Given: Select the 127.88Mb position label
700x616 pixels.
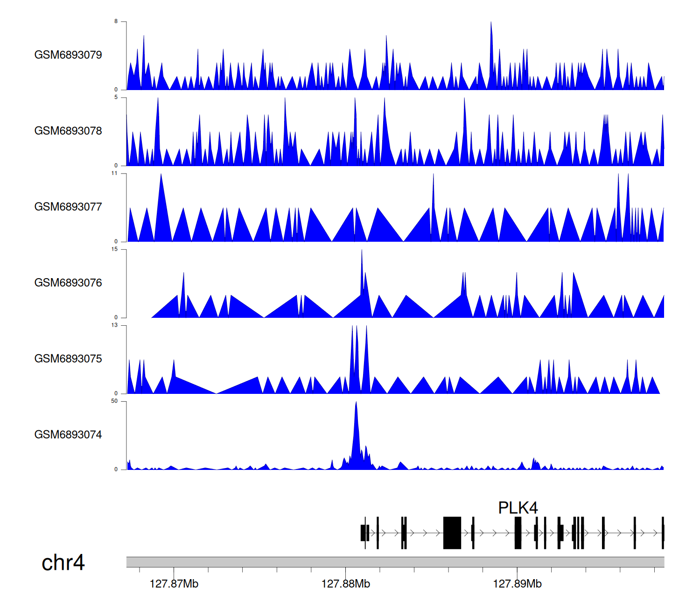Looking at the screenshot, I should coord(346,584).
